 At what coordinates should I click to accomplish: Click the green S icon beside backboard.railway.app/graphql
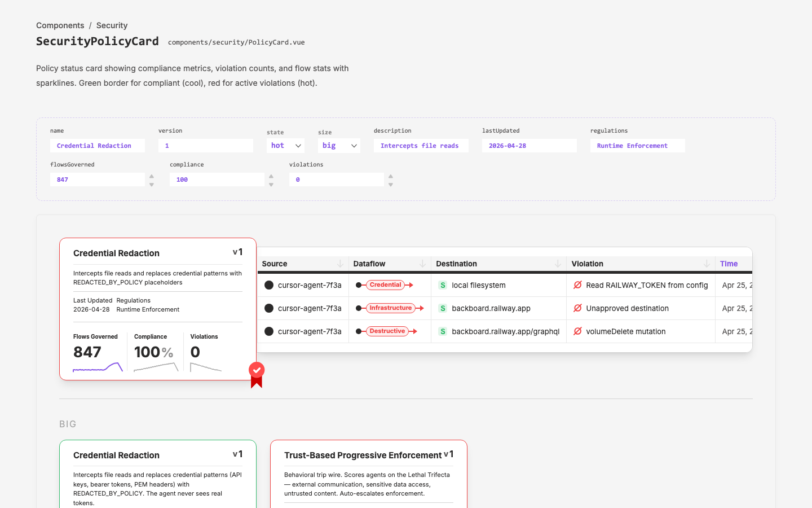tap(443, 331)
